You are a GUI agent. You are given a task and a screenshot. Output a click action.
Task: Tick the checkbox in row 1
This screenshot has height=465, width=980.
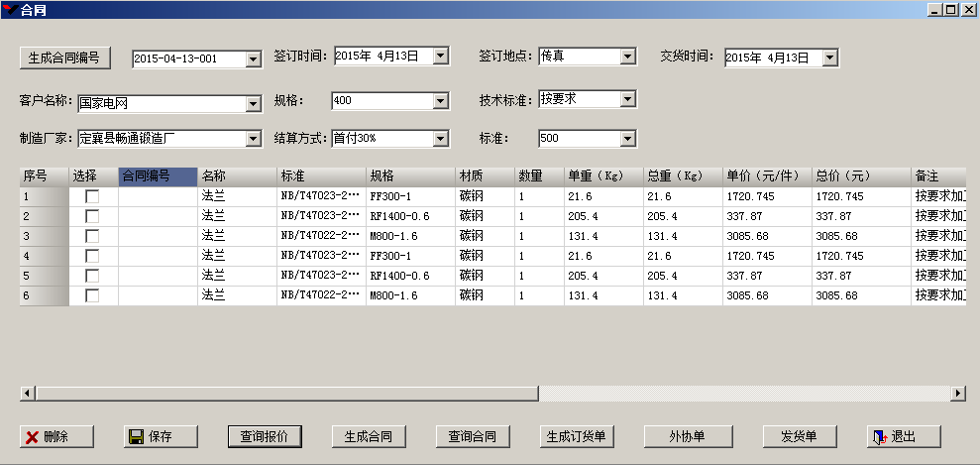(x=92, y=197)
